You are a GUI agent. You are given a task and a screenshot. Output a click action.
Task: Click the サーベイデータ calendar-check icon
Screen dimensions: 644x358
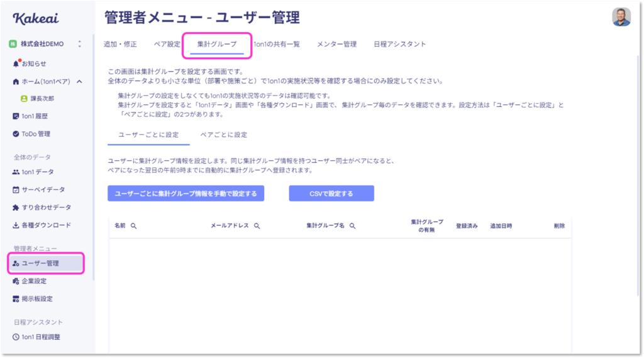[16, 190]
